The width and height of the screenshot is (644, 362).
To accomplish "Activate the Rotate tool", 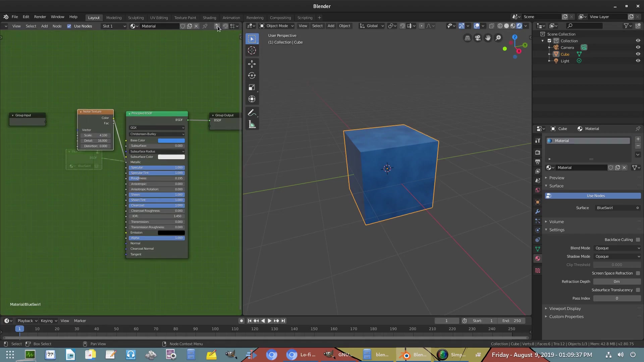I will [252, 75].
